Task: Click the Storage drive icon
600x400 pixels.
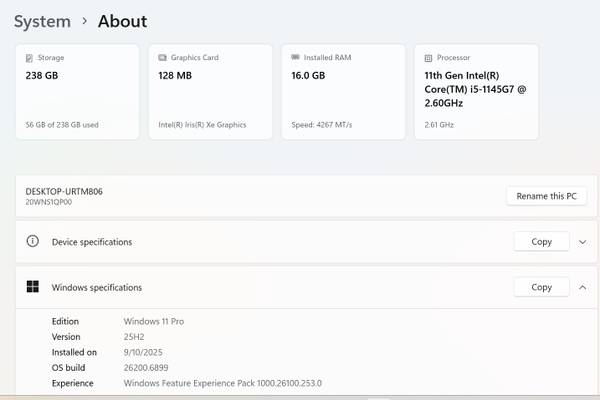Action: [29, 58]
